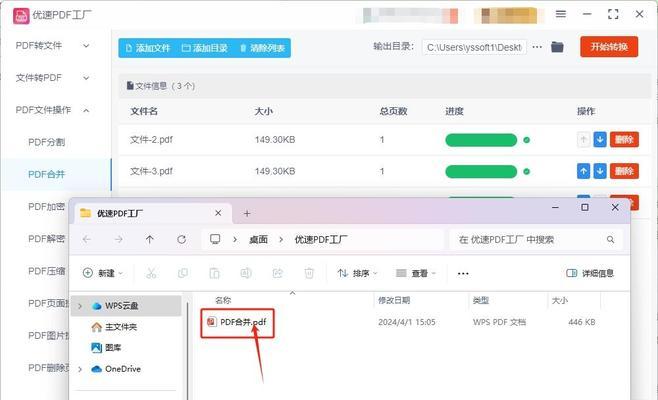This screenshot has height=400, width=658.
Task: Click the Delete trash icon in Explorer
Action: (x=309, y=273)
